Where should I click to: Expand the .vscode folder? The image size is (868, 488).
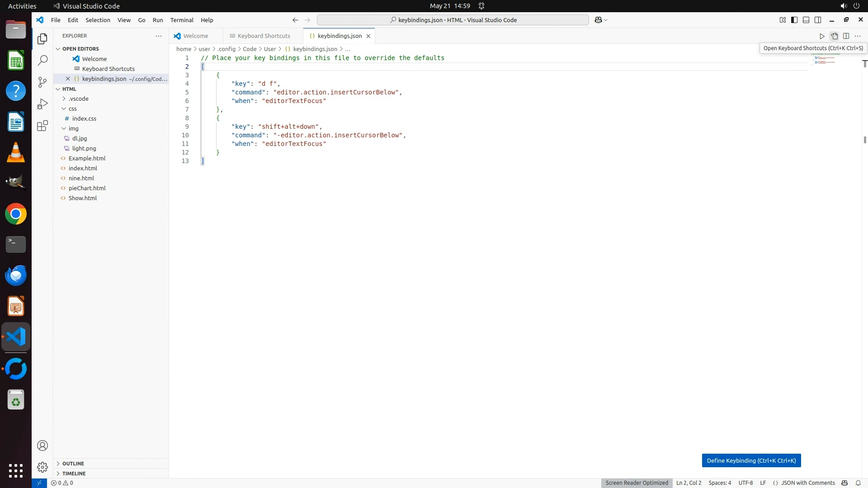78,99
